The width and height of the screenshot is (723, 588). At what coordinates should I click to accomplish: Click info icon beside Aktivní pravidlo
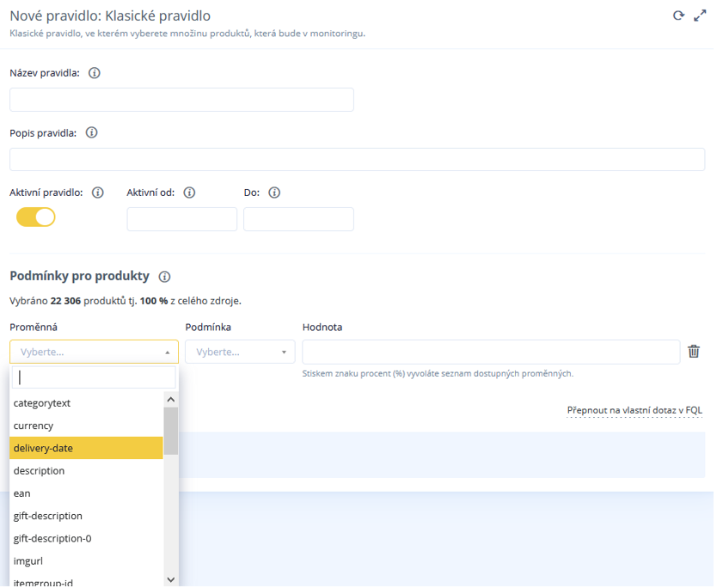98,193
